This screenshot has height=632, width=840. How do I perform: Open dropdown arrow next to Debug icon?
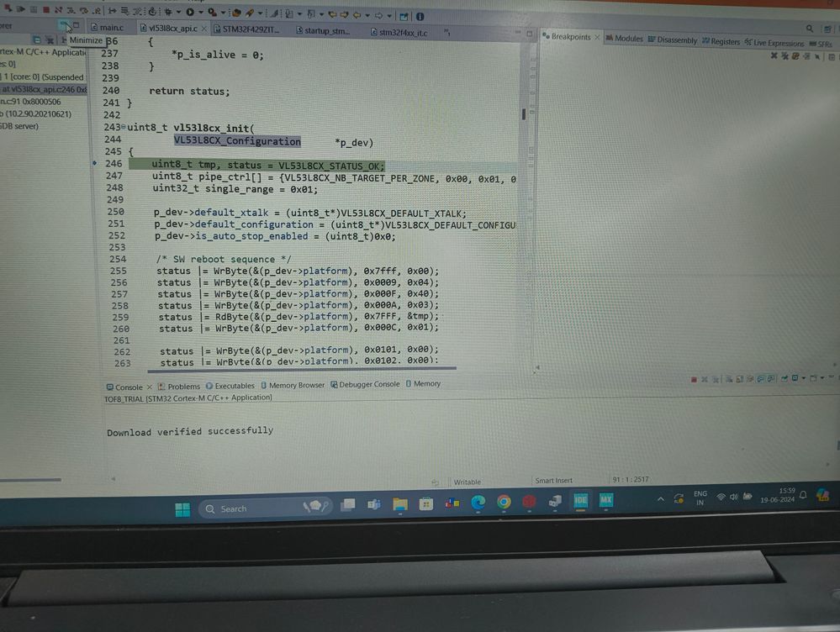(x=178, y=12)
